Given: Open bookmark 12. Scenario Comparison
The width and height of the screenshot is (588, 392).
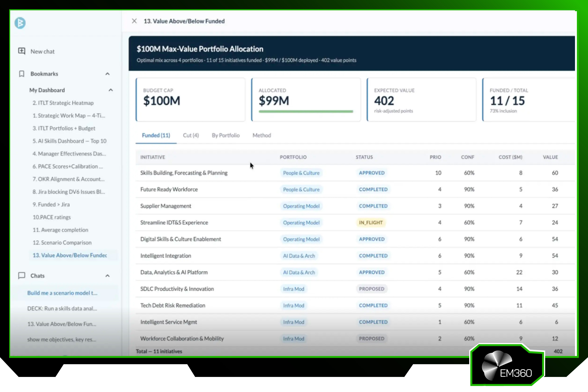Looking at the screenshot, I should (62, 243).
